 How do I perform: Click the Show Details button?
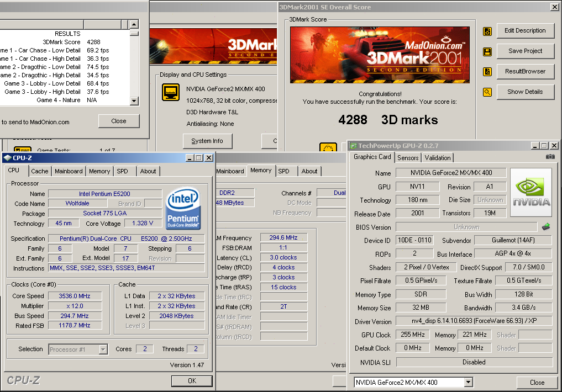[x=525, y=92]
